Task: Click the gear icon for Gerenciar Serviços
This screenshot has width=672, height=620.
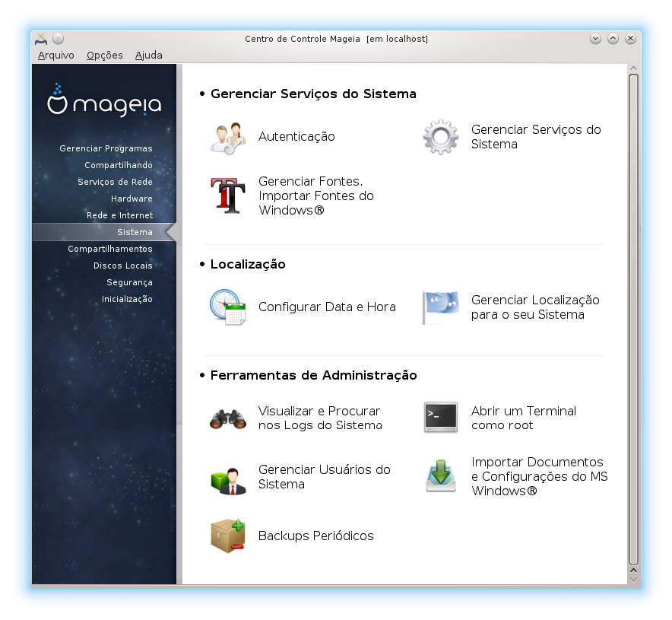Action: [441, 137]
